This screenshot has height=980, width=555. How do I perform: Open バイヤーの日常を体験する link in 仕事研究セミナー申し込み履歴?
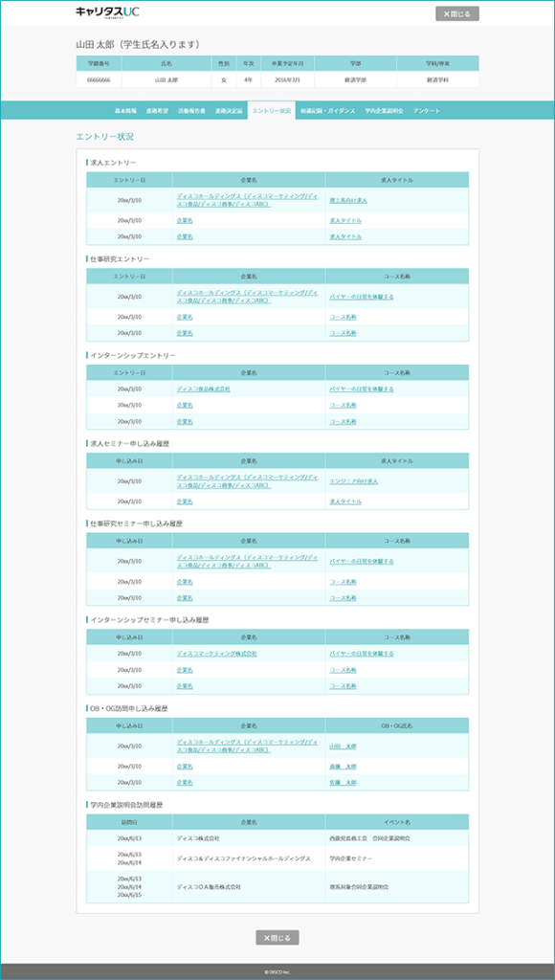pyautogui.click(x=362, y=561)
